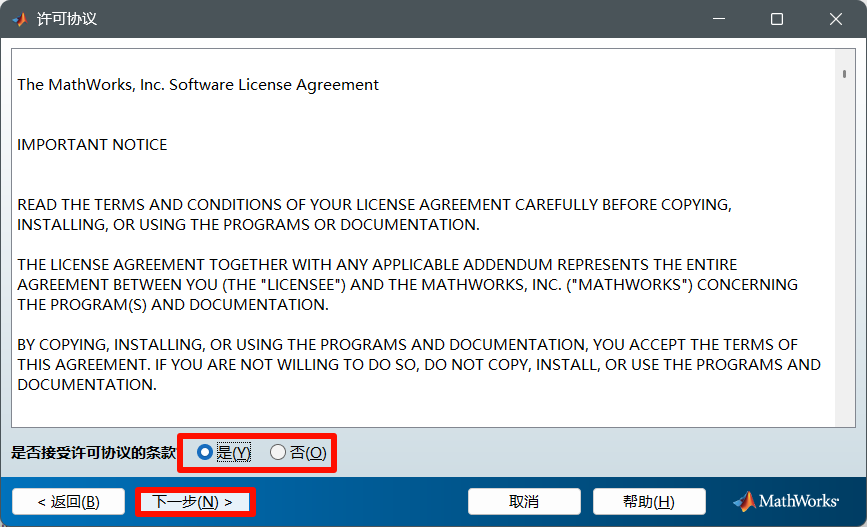Click the MATLAB icon in title bar
This screenshot has height=527, width=867.
pyautogui.click(x=20, y=19)
